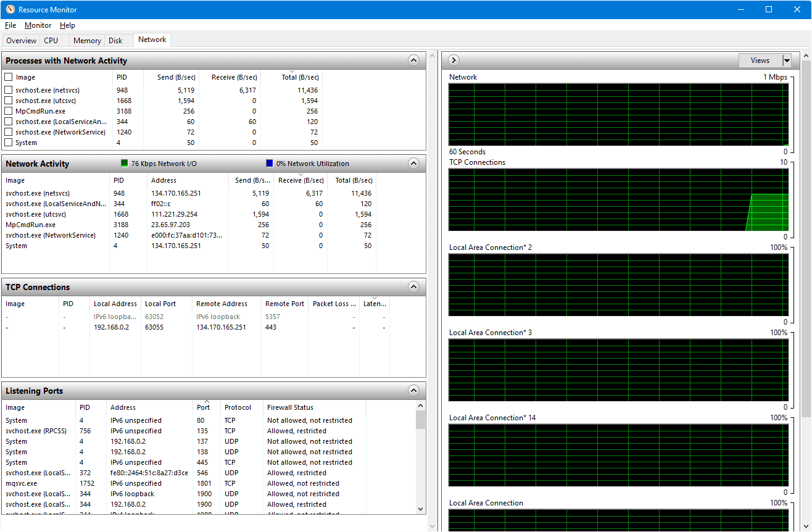Click Listening Ports scrollbar down arrow
The width and height of the screenshot is (812, 532).
pos(421,509)
